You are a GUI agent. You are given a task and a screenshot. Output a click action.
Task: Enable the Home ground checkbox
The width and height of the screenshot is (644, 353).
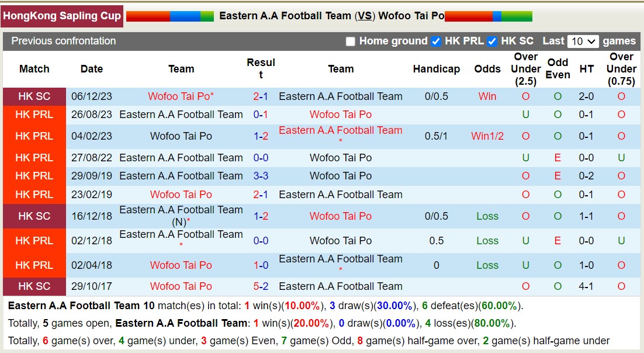(351, 41)
